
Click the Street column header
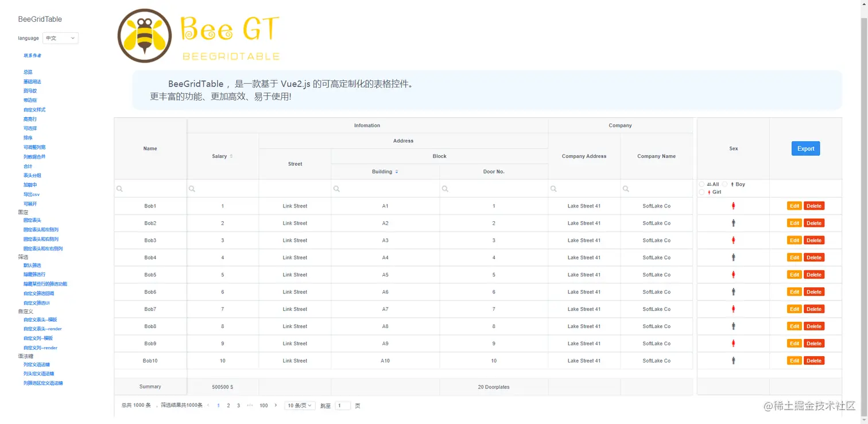295,164
